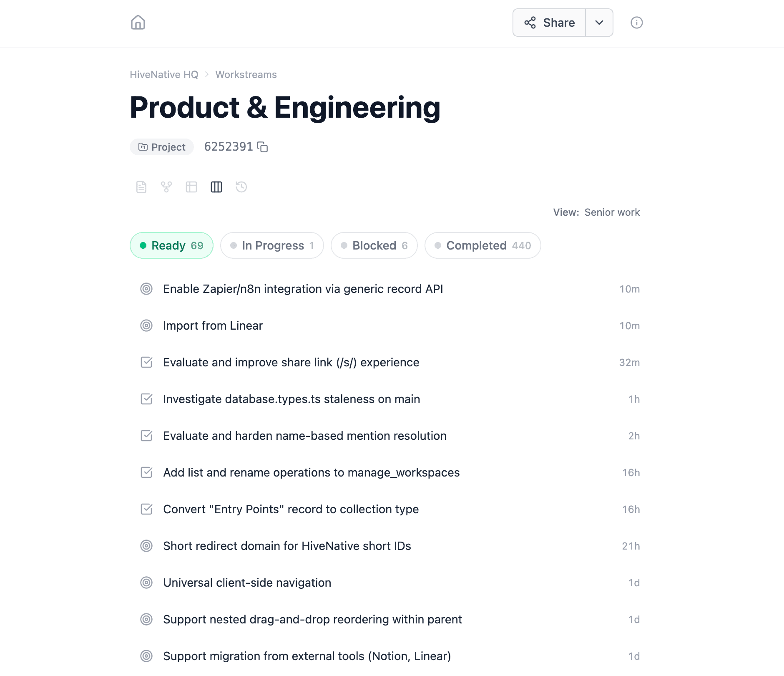Click the home icon in the header
Screen dimensions: 784x676
(138, 22)
